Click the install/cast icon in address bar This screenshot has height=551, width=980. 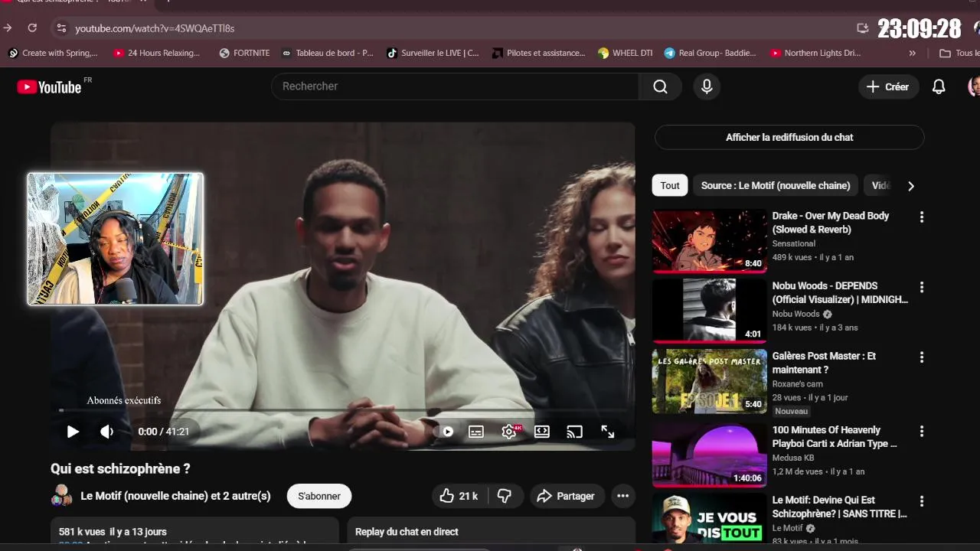click(x=863, y=28)
